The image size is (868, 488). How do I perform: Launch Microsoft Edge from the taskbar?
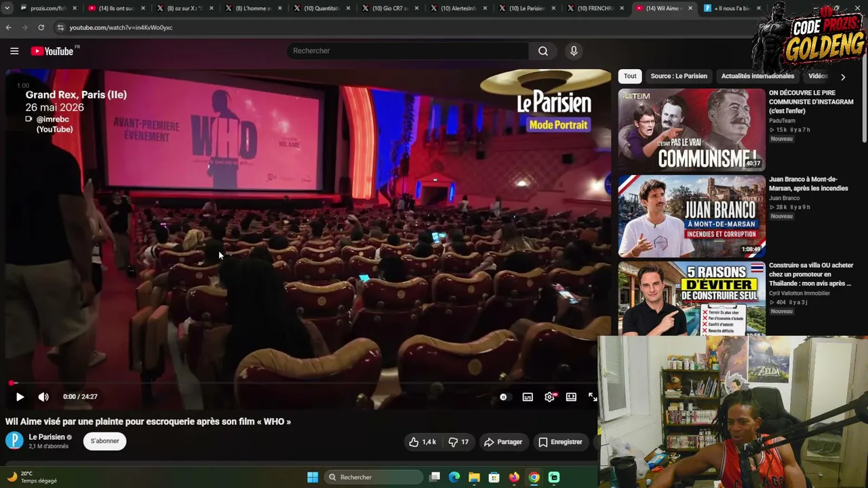tap(454, 477)
